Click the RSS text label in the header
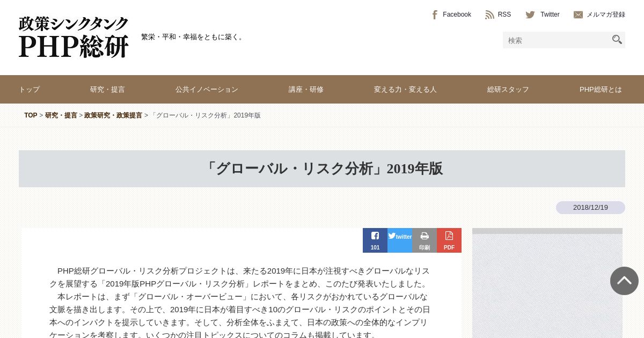 click(x=504, y=14)
